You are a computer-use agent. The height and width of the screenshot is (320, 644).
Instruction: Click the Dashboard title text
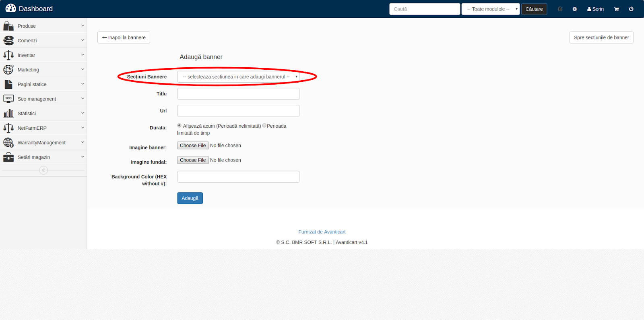(36, 9)
